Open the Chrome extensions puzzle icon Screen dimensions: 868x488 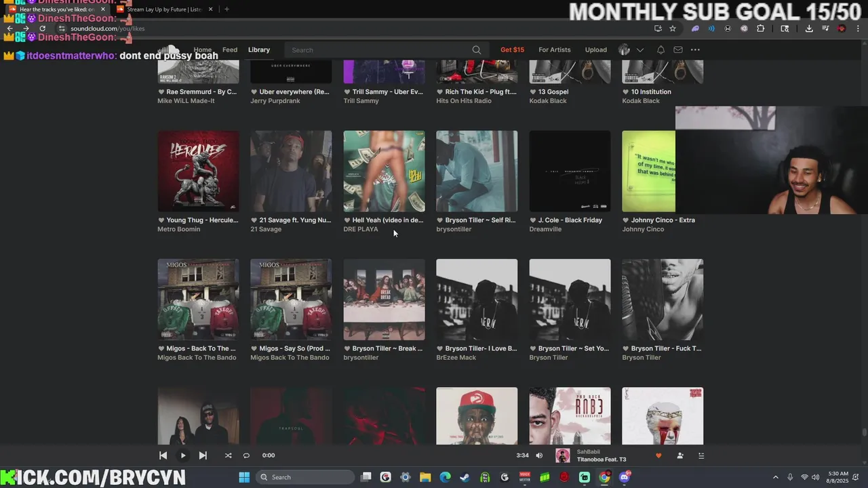760,28
